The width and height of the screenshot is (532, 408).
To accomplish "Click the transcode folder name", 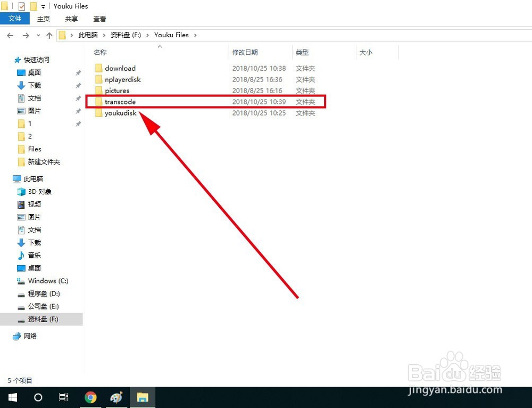I will pos(120,102).
